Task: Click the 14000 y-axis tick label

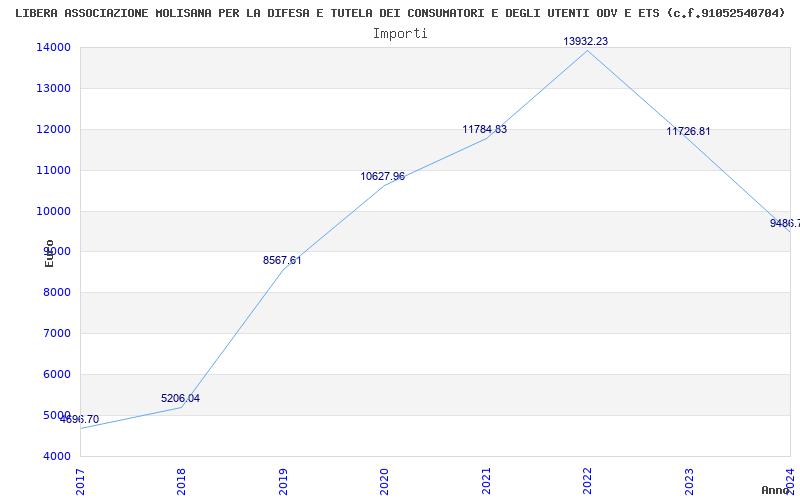Action: [53, 47]
